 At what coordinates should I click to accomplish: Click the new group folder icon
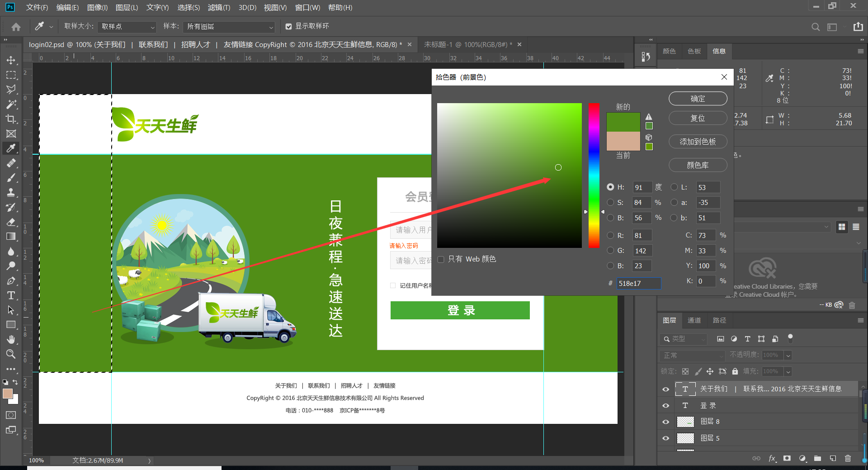click(x=817, y=458)
